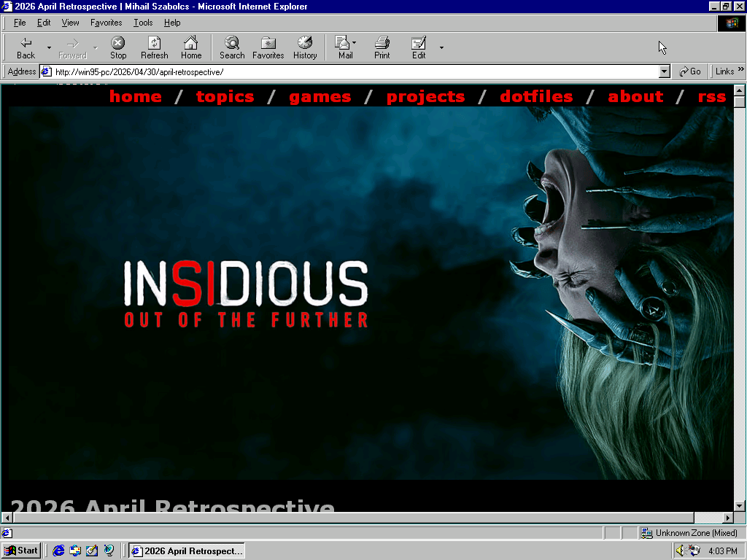Open the File menu
The image size is (747, 560).
click(x=20, y=23)
